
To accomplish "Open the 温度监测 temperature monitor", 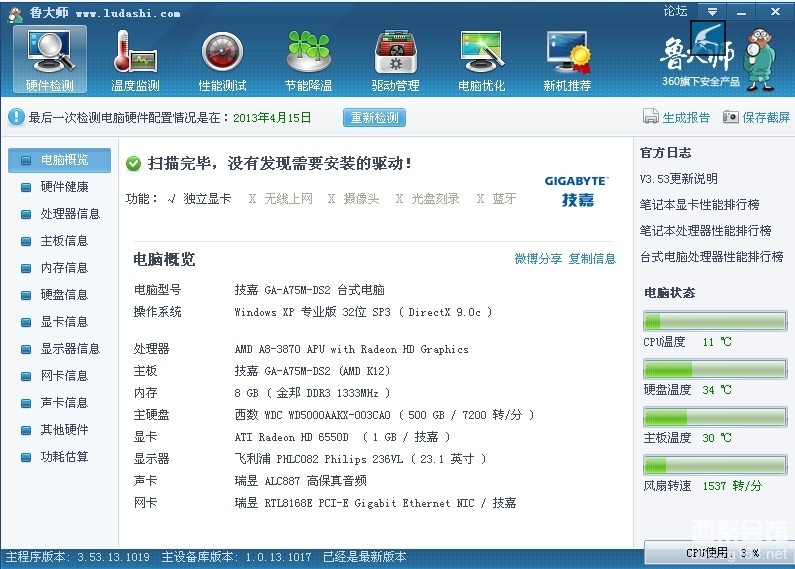I will (135, 59).
